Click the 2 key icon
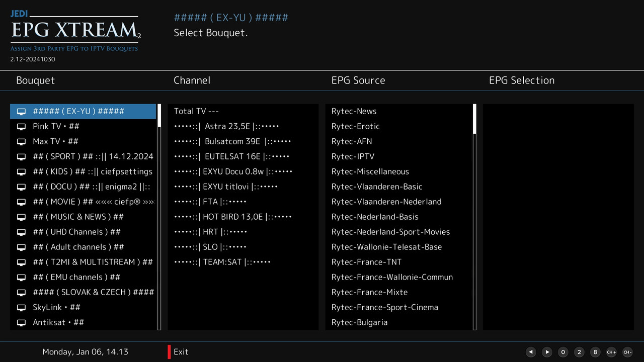Image resolution: width=644 pixels, height=362 pixels. pyautogui.click(x=579, y=352)
